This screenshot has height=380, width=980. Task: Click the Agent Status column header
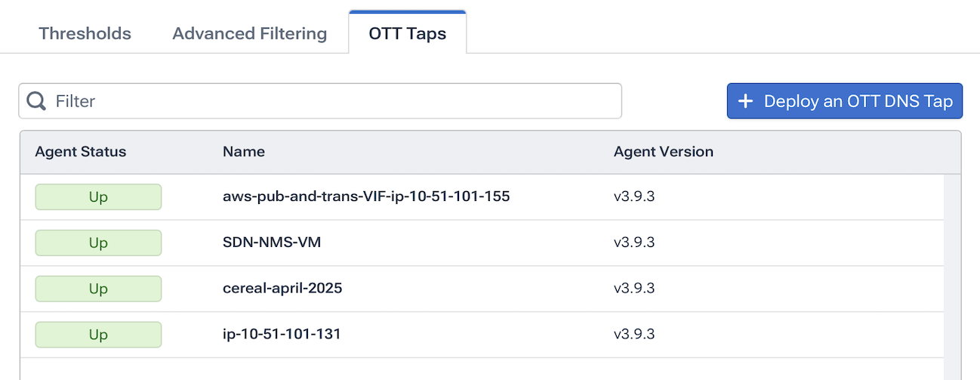point(81,152)
